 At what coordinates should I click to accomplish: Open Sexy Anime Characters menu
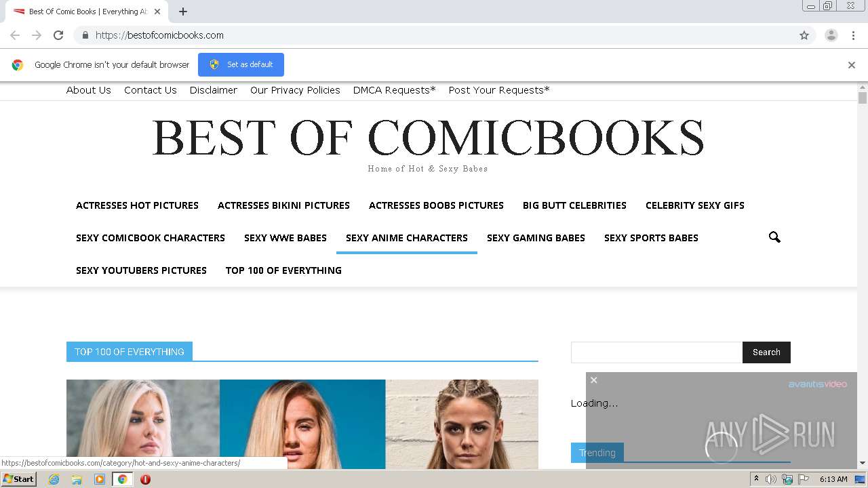407,238
